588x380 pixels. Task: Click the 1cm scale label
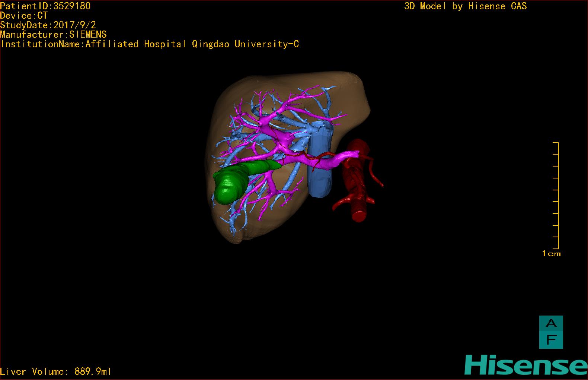[x=551, y=254]
